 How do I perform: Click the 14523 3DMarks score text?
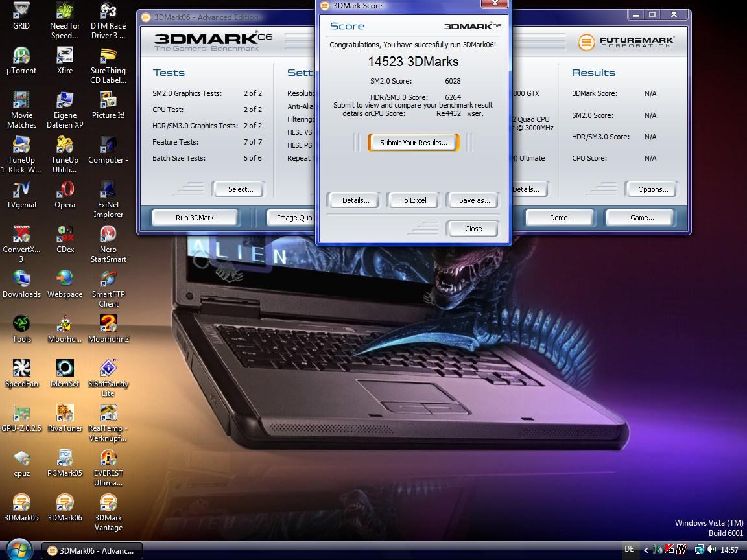pos(413,62)
